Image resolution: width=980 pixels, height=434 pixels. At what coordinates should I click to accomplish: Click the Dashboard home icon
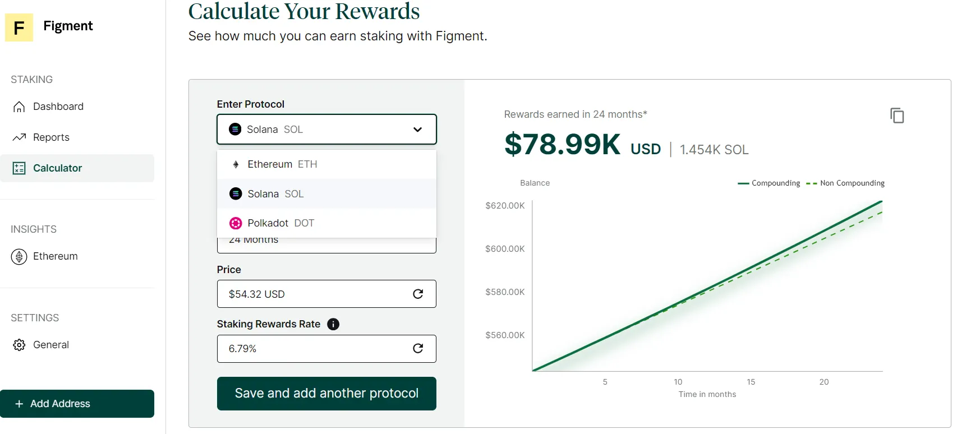point(19,107)
